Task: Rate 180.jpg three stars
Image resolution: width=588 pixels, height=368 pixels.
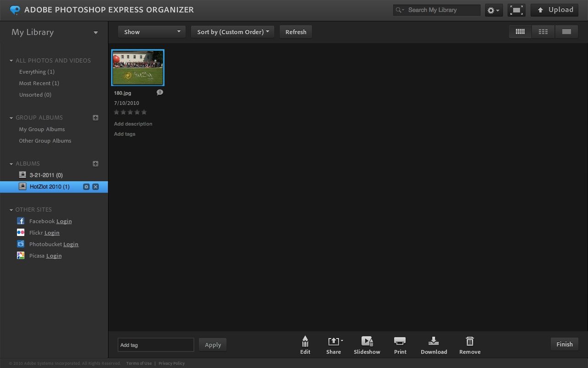Action: pos(130,112)
